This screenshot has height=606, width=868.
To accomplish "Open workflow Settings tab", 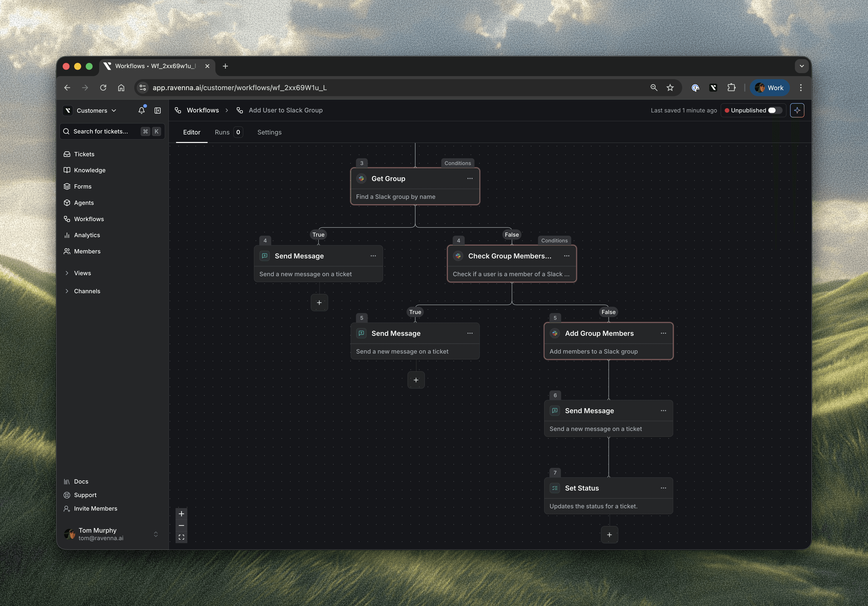I will point(269,132).
